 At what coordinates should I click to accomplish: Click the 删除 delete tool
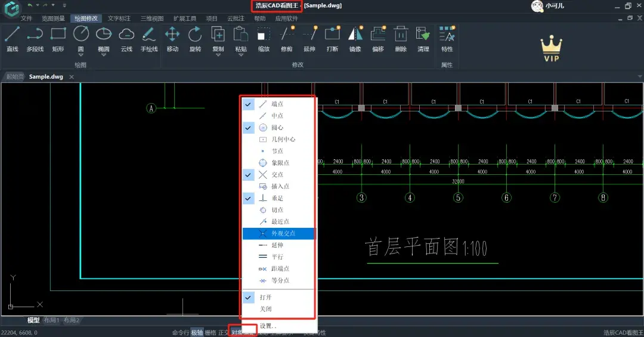click(401, 39)
